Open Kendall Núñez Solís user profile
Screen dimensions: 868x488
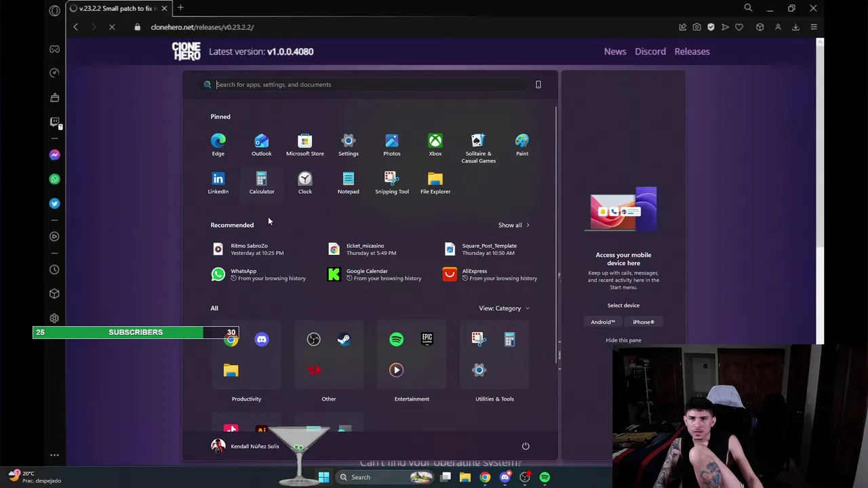pos(245,446)
